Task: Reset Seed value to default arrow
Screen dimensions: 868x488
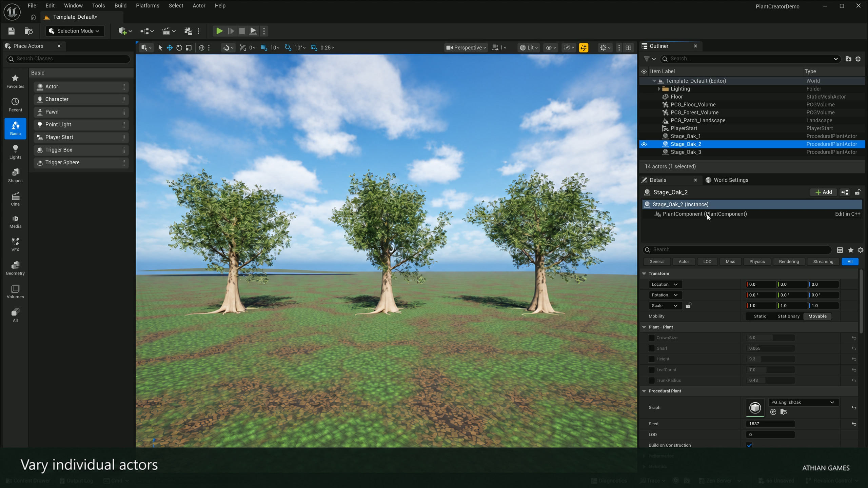Action: 854,424
